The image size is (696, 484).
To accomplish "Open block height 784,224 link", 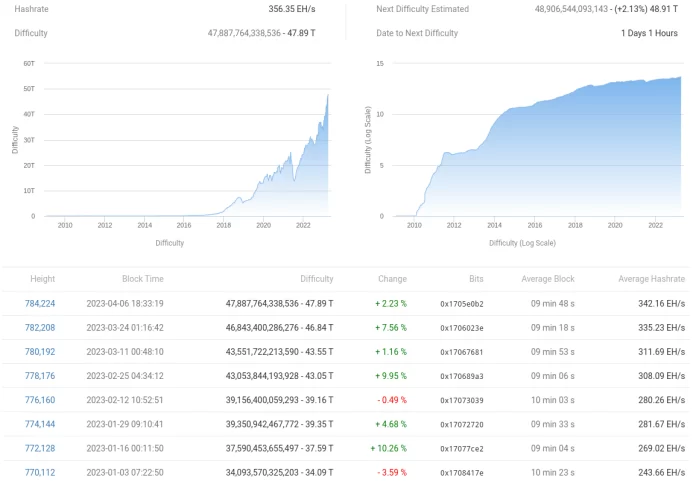I will pyautogui.click(x=40, y=303).
